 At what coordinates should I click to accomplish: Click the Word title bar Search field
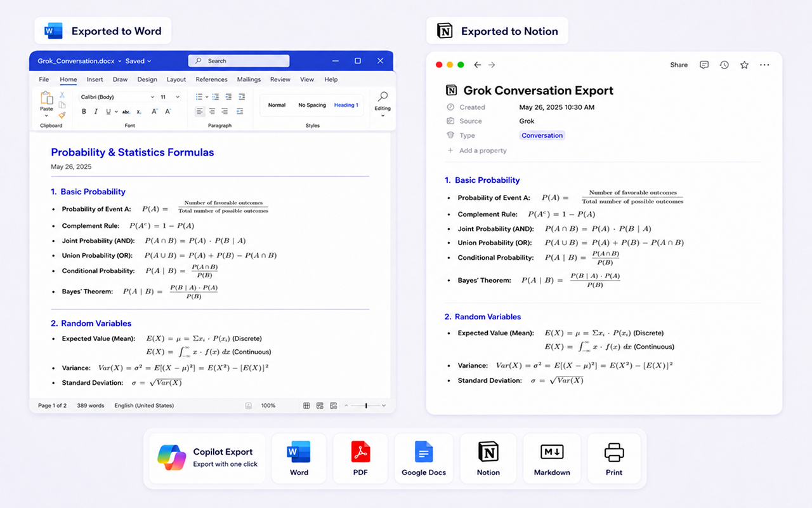tap(239, 61)
